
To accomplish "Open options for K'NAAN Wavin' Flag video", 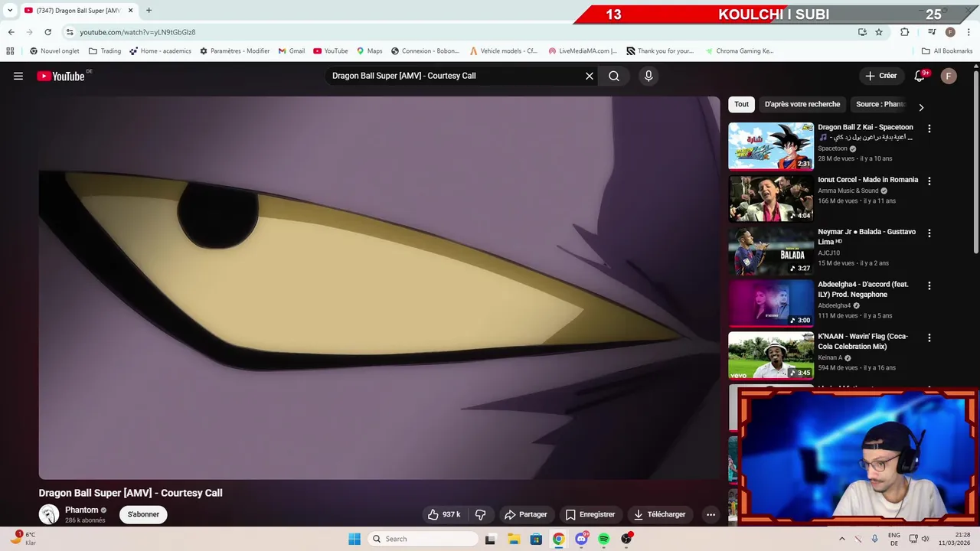I will [929, 337].
